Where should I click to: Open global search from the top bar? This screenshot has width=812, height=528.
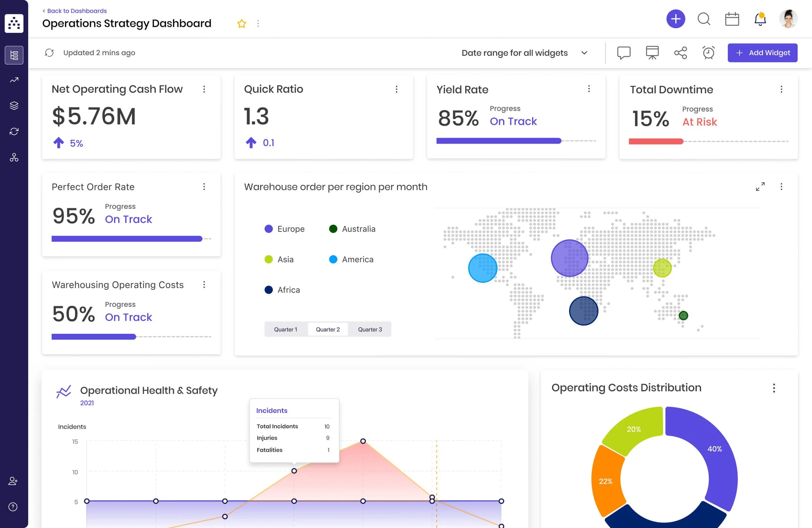pos(704,19)
